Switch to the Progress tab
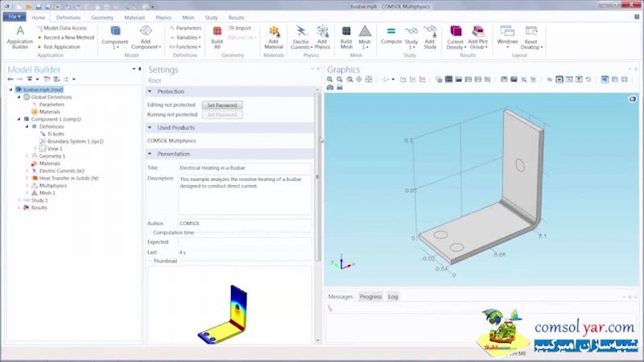Image resolution: width=644 pixels, height=362 pixels. point(370,297)
